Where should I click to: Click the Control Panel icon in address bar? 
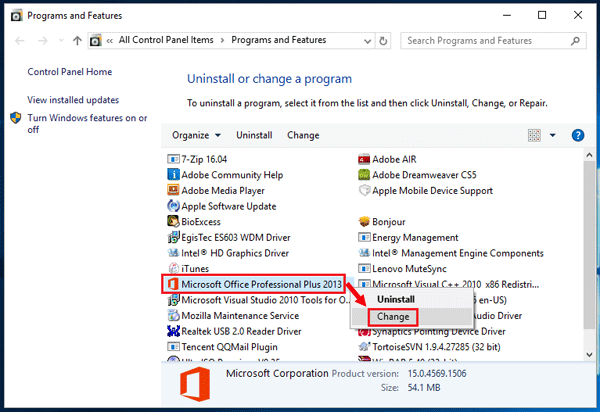click(x=95, y=40)
